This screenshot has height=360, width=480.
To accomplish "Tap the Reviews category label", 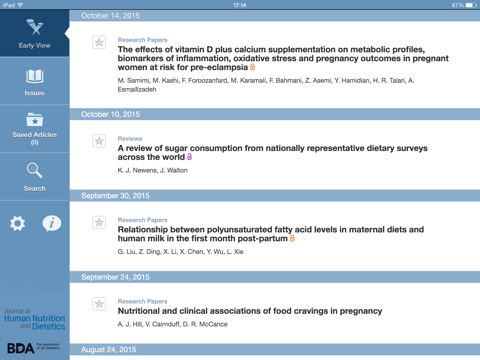I will [130, 139].
